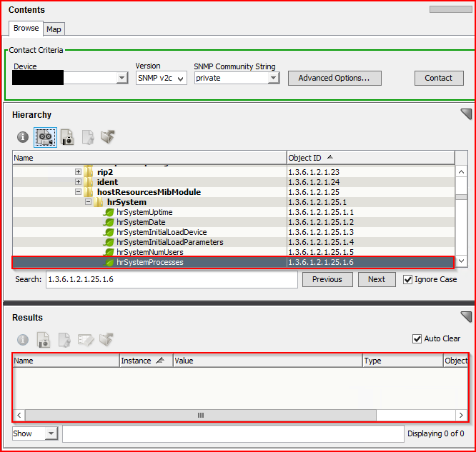Click the folder icon beside hostResourcesMibModule
This screenshot has height=452, width=476.
[x=89, y=192]
